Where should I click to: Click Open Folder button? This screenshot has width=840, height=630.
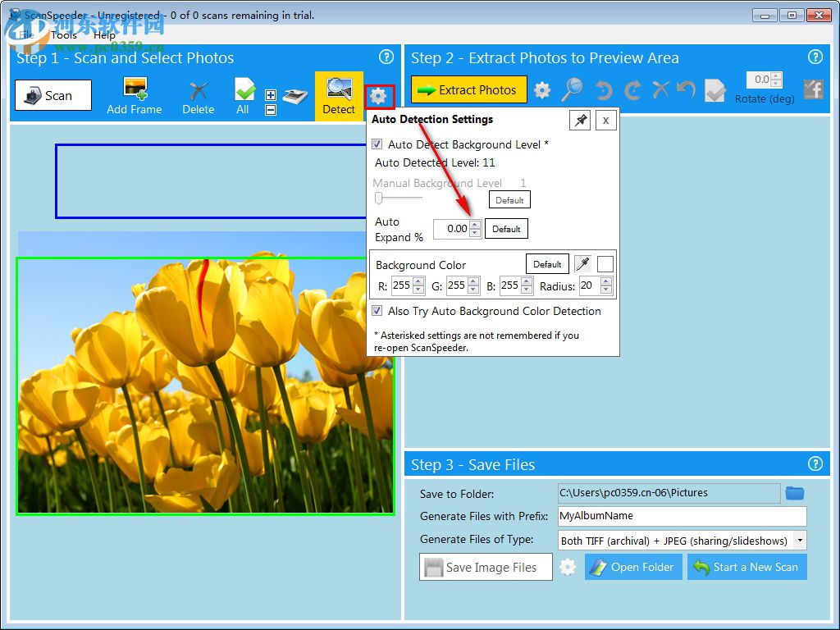[633, 567]
